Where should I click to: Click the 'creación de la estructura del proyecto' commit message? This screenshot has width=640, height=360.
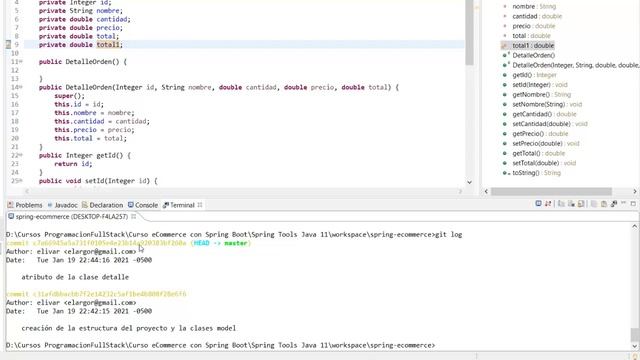coord(129,328)
